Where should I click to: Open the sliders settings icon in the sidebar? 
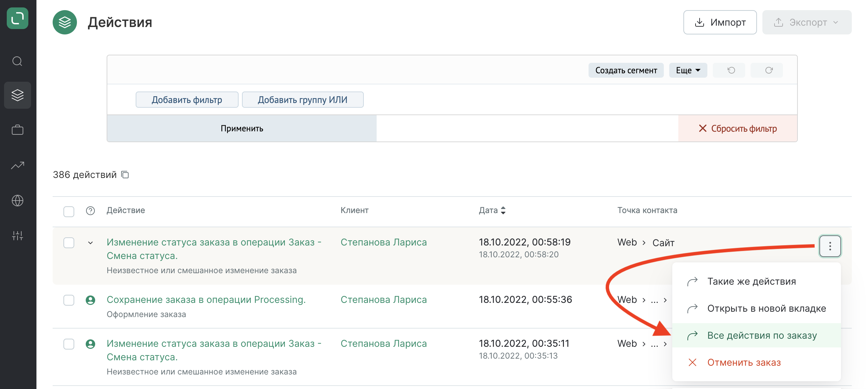pyautogui.click(x=18, y=235)
